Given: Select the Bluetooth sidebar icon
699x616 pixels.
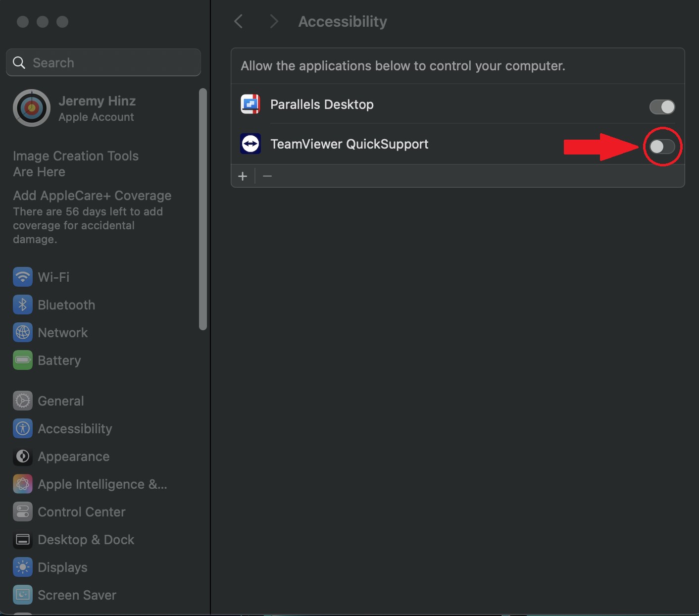Looking at the screenshot, I should tap(23, 305).
